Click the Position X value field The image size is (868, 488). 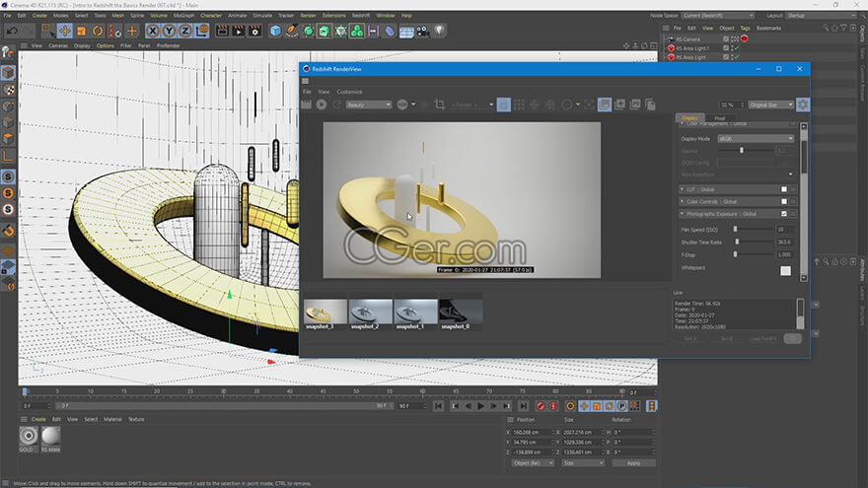[x=531, y=432]
